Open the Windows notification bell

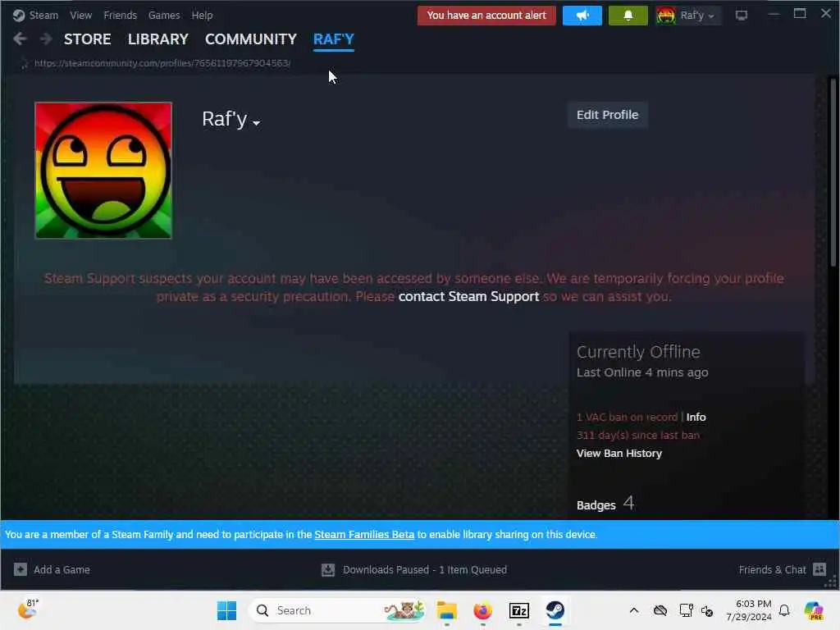pos(784,610)
